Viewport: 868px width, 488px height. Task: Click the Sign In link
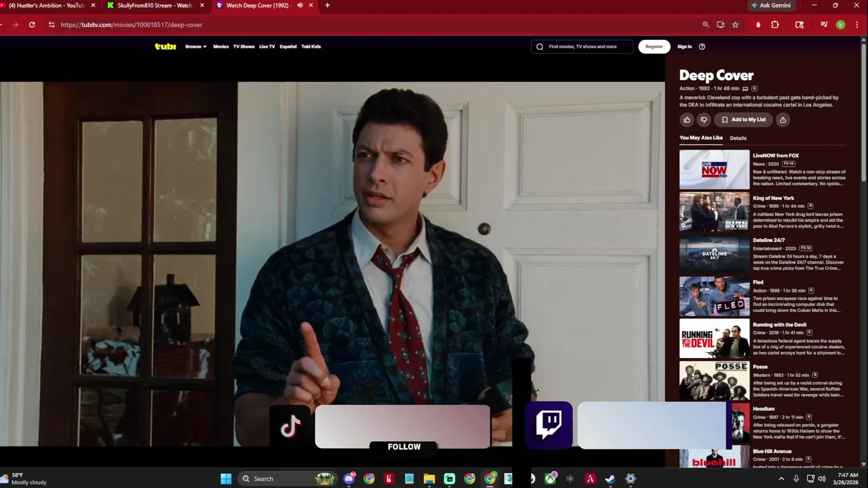684,47
